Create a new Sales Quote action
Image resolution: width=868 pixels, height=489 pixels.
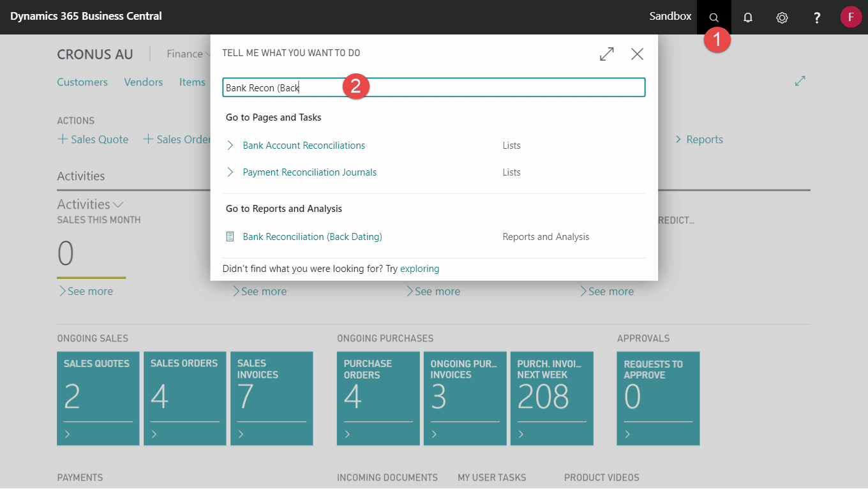[x=93, y=139]
